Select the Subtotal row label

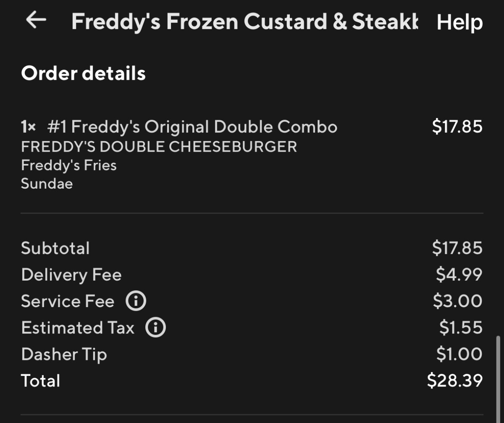(55, 248)
